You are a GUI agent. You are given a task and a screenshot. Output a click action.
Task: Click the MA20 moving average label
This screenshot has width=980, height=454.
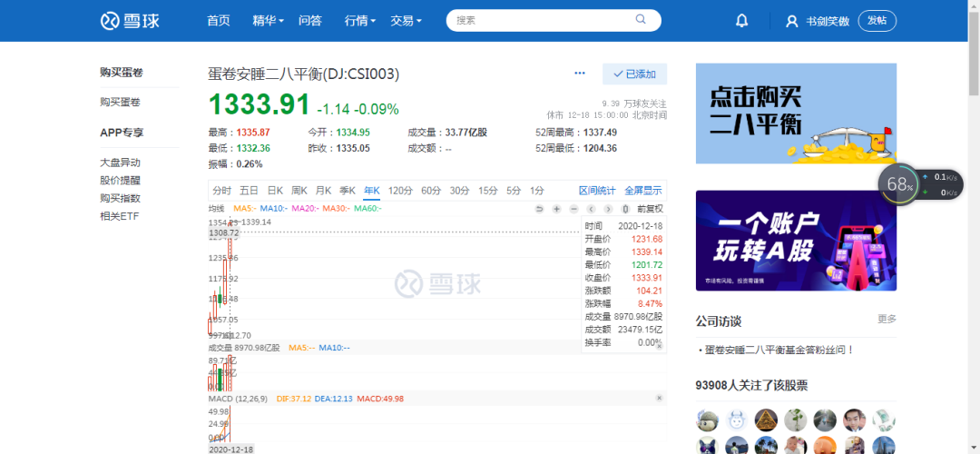coord(305,208)
